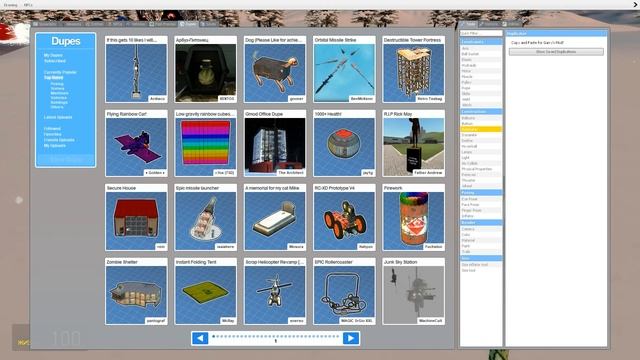Select the 'Face Poser' tool
640x360 pixels.
[x=481, y=205]
